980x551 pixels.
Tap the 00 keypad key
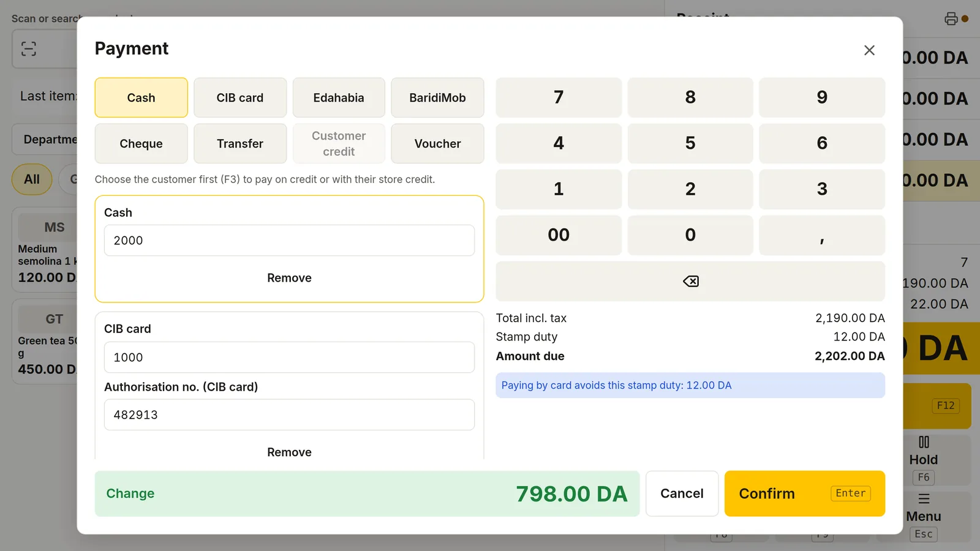click(x=559, y=235)
